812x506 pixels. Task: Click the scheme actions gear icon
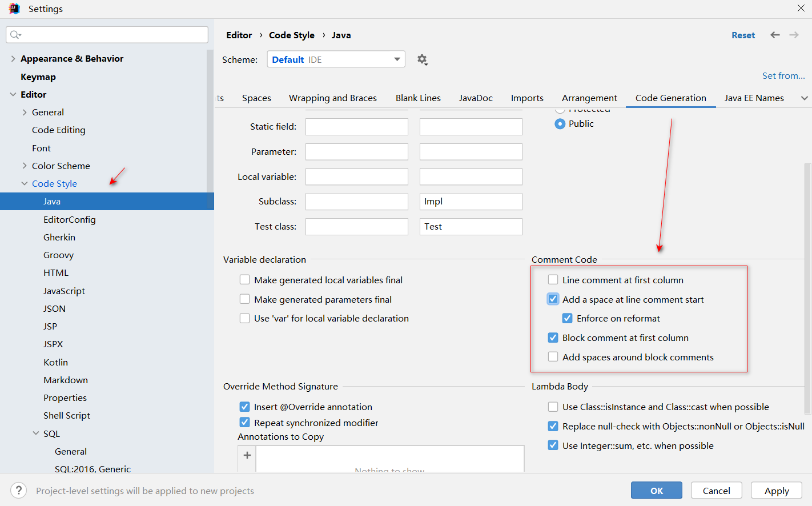pyautogui.click(x=422, y=59)
